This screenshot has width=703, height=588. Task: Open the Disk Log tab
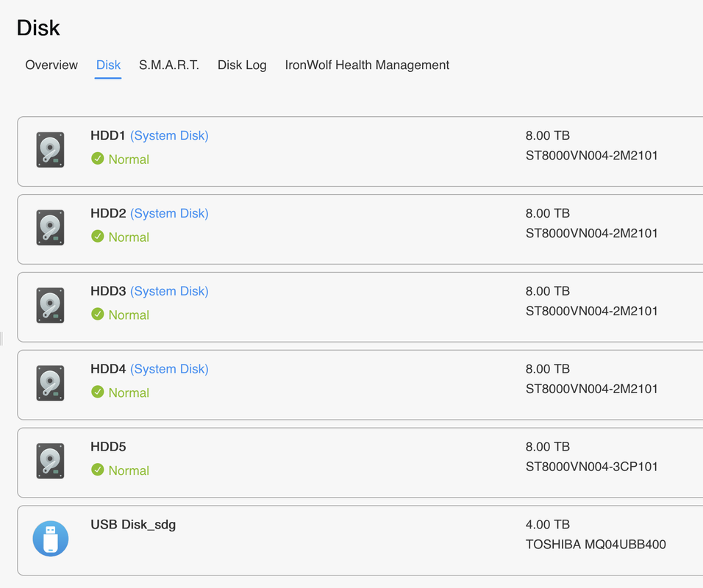pyautogui.click(x=242, y=65)
